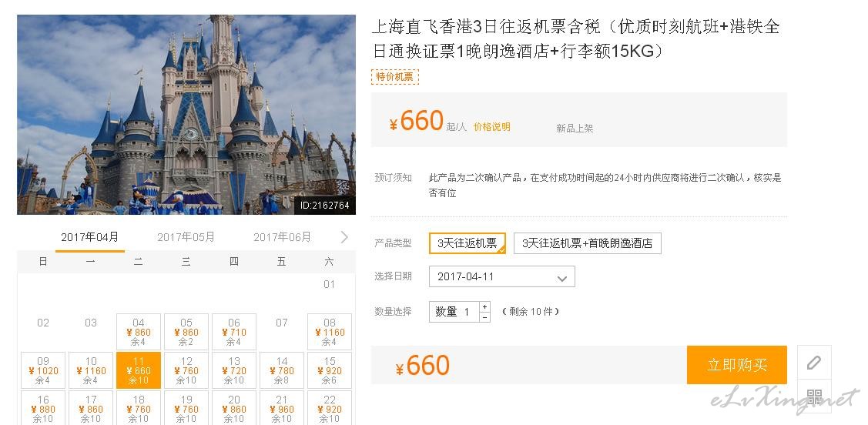868x425 pixels.
Task: Pick April 05 priced ¥860
Action: coord(186,332)
